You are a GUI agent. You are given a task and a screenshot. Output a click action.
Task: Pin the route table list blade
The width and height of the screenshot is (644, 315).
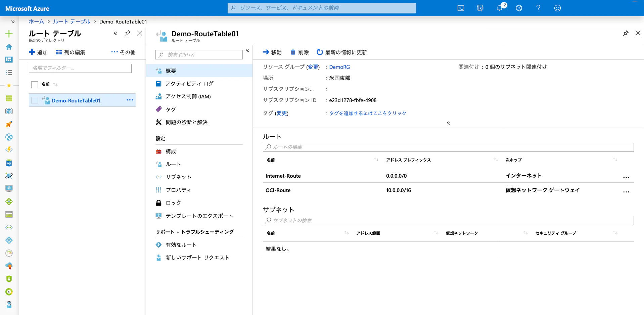click(x=127, y=33)
